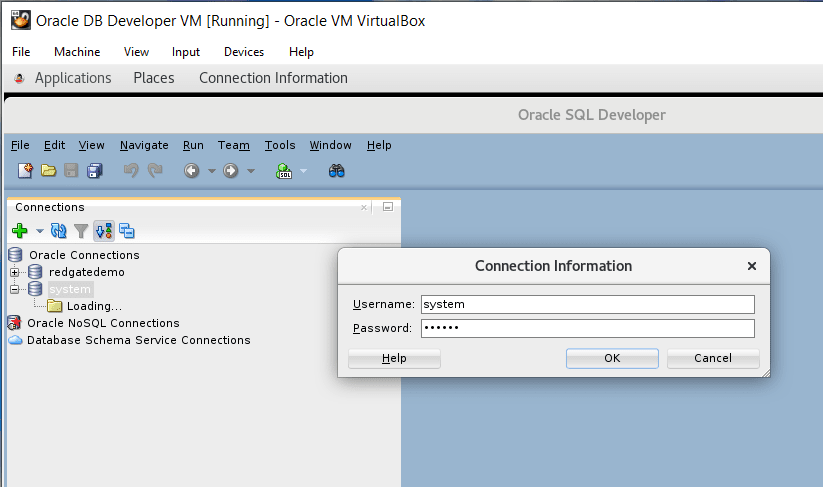The image size is (823, 487).
Task: Apply filter in Connections panel
Action: point(81,231)
